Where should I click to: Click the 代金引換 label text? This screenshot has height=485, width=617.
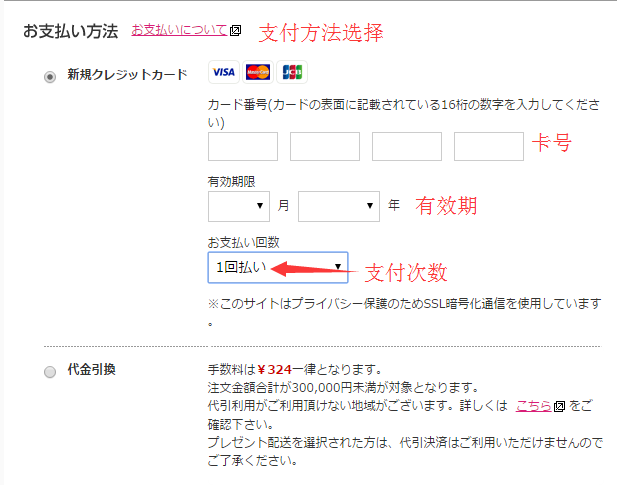click(x=91, y=370)
